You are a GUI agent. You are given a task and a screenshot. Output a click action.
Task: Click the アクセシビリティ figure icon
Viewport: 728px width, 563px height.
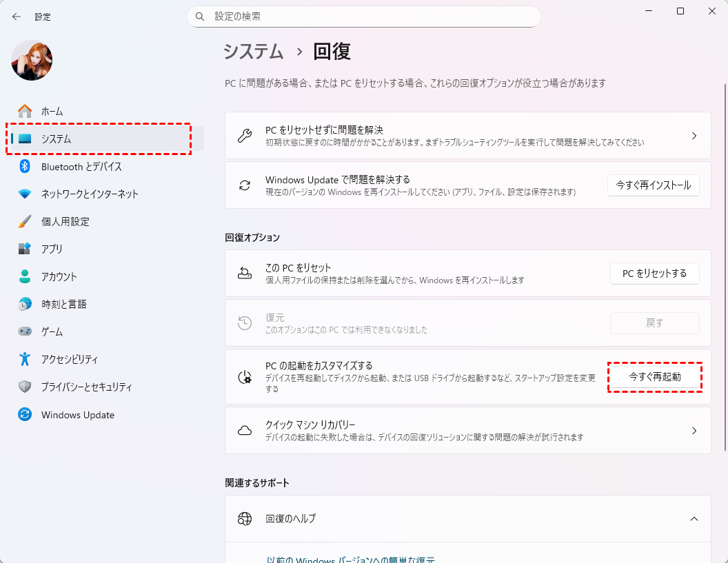click(25, 359)
